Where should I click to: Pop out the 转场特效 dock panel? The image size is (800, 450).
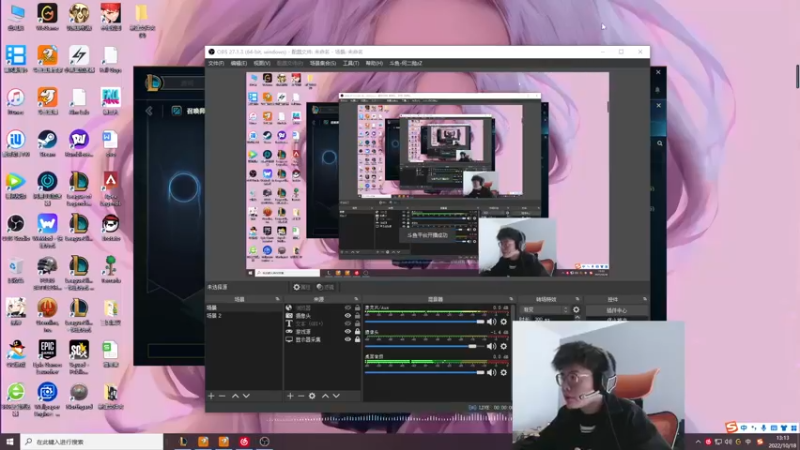(x=578, y=299)
